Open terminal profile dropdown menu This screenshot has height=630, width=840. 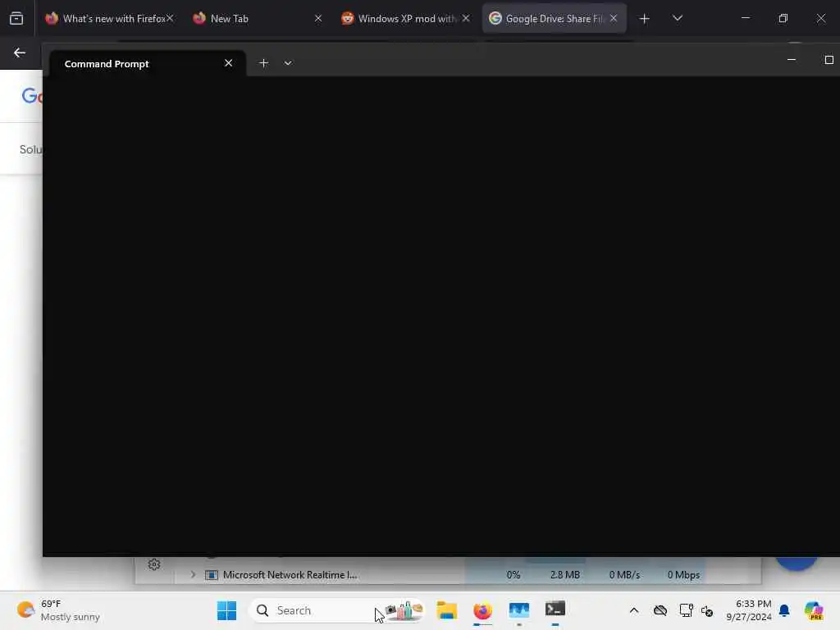click(288, 63)
